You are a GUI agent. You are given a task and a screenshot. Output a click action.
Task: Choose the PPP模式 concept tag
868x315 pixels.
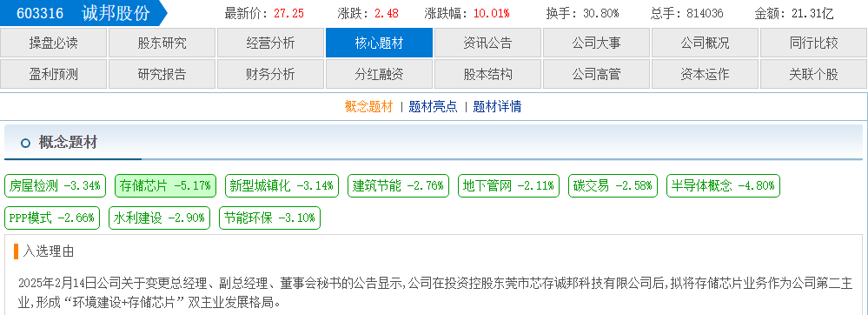pos(52,218)
